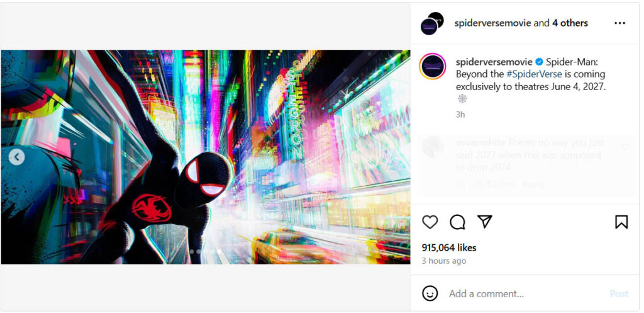Open stacked collaborator avatars in header

coord(432,23)
